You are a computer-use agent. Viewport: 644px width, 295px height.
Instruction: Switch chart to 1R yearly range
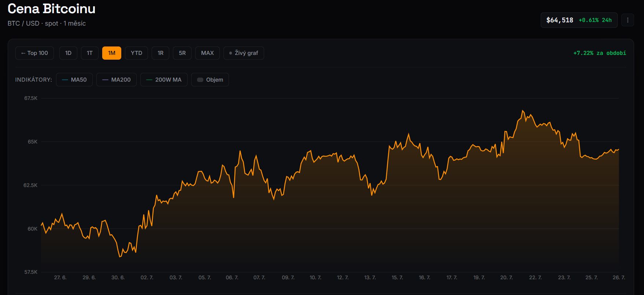pyautogui.click(x=160, y=53)
